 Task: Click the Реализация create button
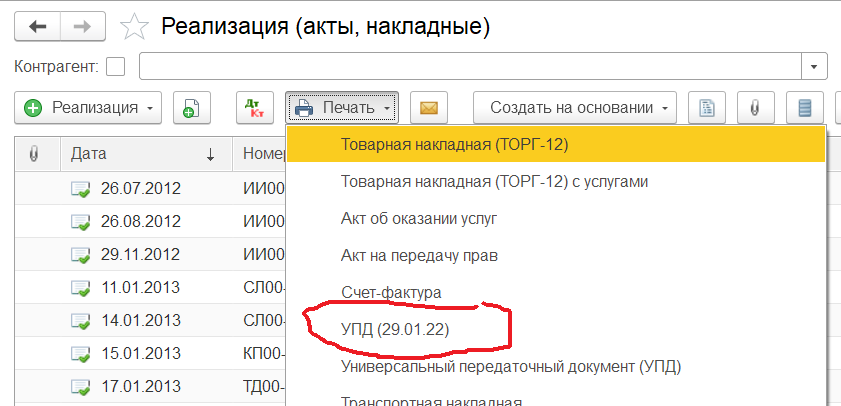[88, 108]
